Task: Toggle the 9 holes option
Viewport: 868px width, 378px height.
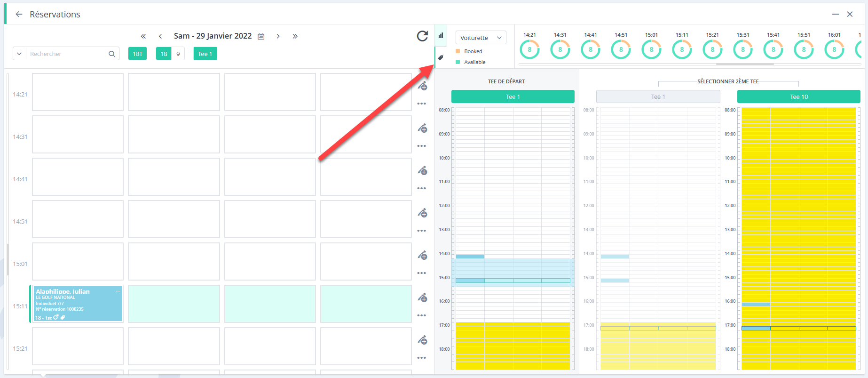Action: 178,54
